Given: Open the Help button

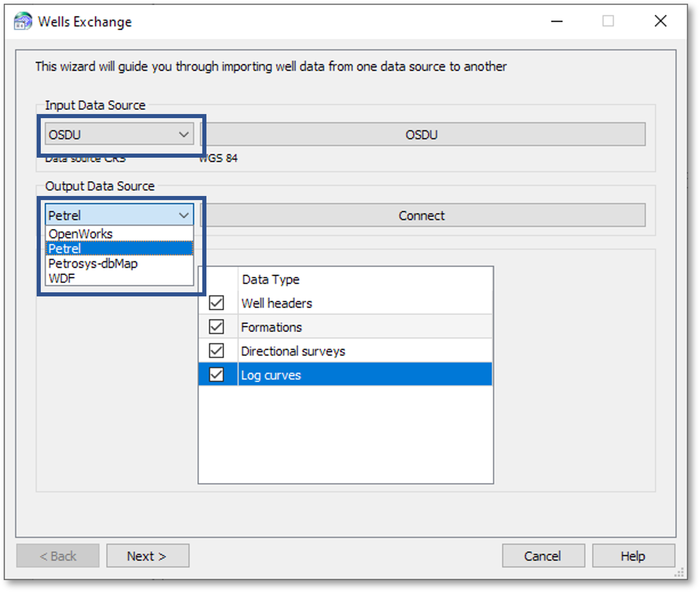Looking at the screenshot, I should (633, 556).
